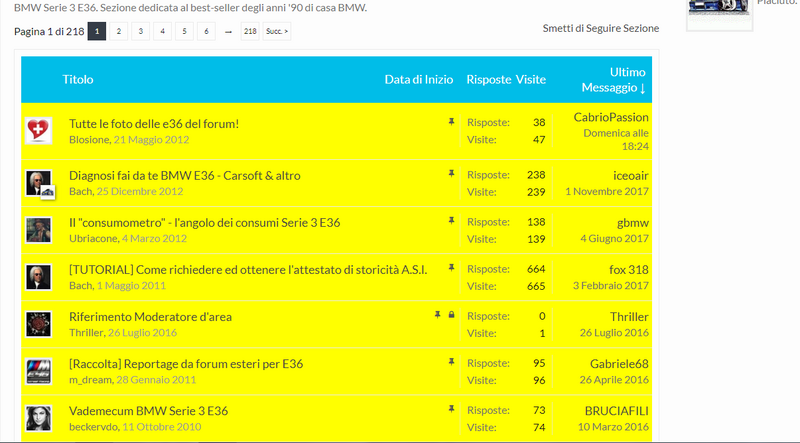Image resolution: width=800 pixels, height=443 pixels.
Task: Click last message time 'Domenica alle 18:24'
Action: click(x=616, y=140)
